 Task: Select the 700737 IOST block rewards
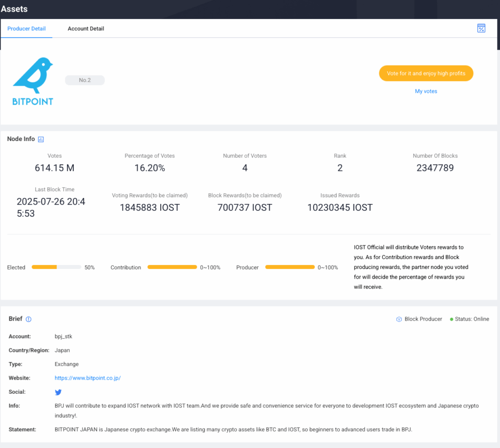click(245, 207)
